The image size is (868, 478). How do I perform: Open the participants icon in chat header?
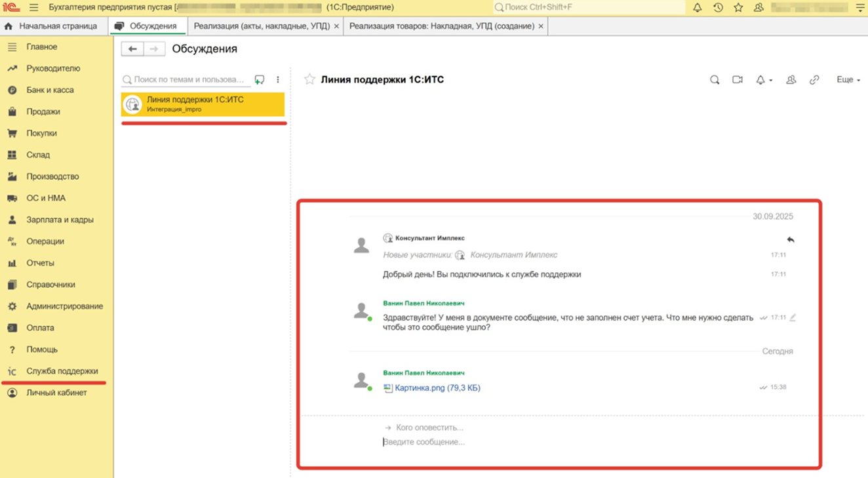click(791, 80)
